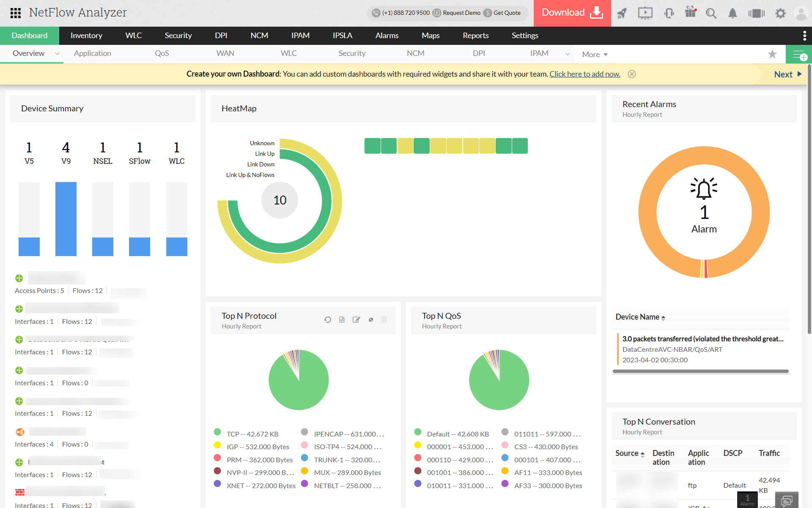This screenshot has width=812, height=508.
Task: Click the red Download button
Action: pyautogui.click(x=572, y=13)
